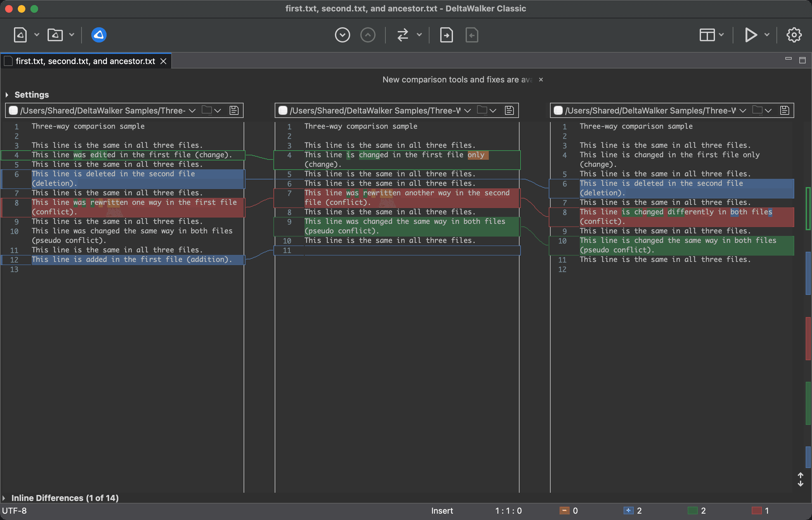Click right pane 'changed differently in both files' line
This screenshot has width=812, height=520.
[686, 217]
